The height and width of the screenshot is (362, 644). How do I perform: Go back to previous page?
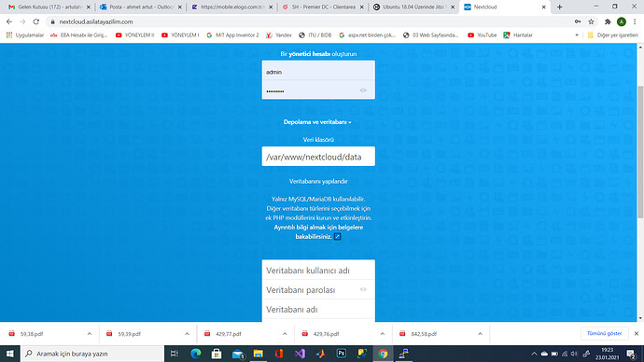pos(9,21)
